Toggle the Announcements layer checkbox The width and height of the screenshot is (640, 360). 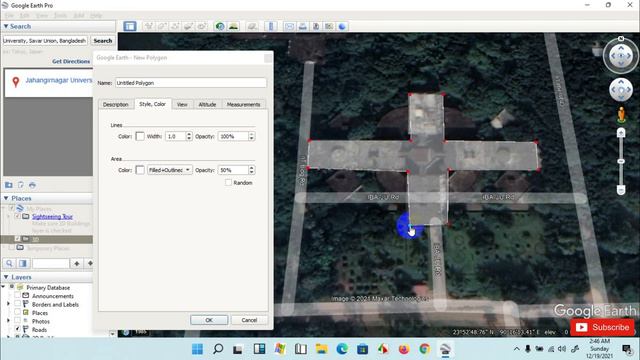click(x=17, y=296)
